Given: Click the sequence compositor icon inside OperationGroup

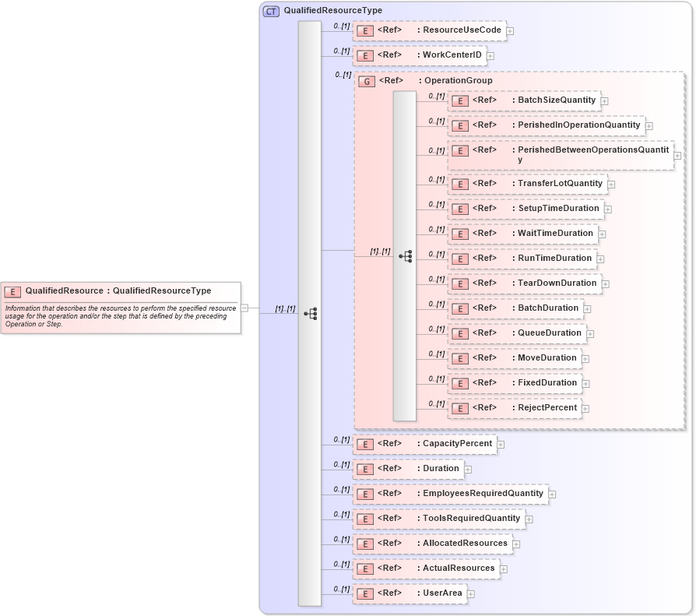Looking at the screenshot, I should 406,255.
